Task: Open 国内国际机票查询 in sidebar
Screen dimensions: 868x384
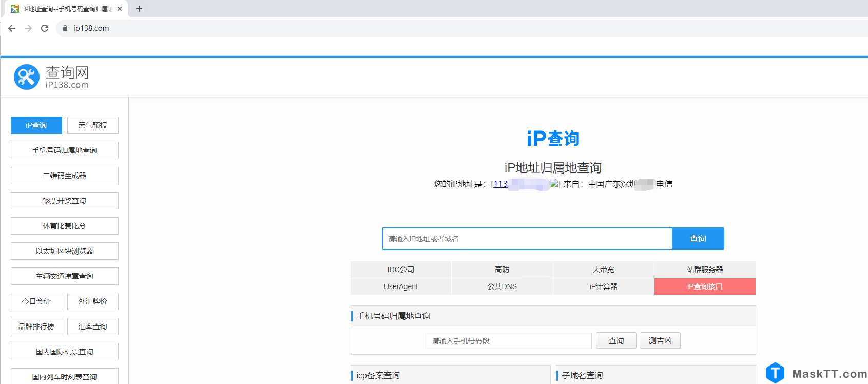Action: (x=65, y=352)
